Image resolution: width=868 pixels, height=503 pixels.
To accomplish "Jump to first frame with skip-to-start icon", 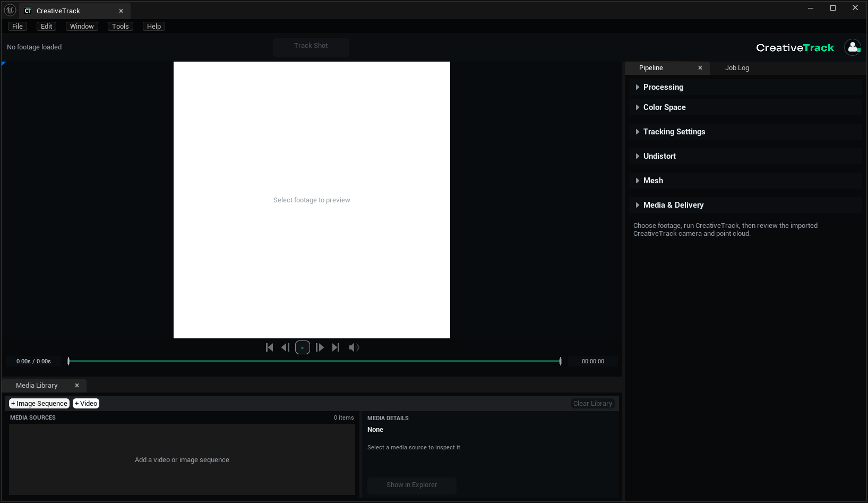I will [x=270, y=347].
